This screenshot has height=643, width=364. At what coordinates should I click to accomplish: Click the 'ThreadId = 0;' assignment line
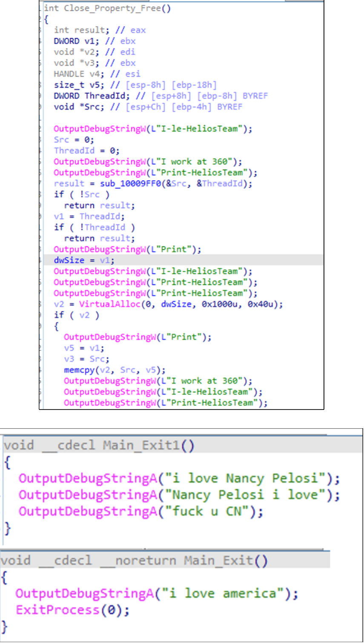tap(86, 151)
